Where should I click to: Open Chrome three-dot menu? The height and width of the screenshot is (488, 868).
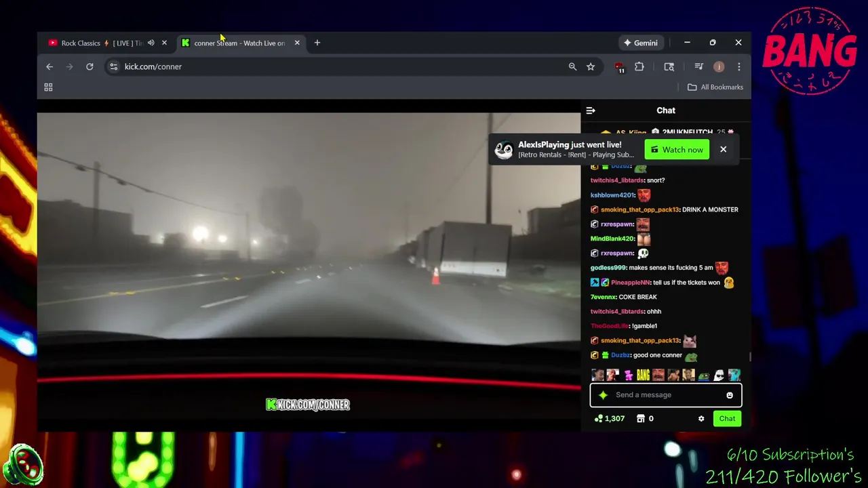click(739, 66)
